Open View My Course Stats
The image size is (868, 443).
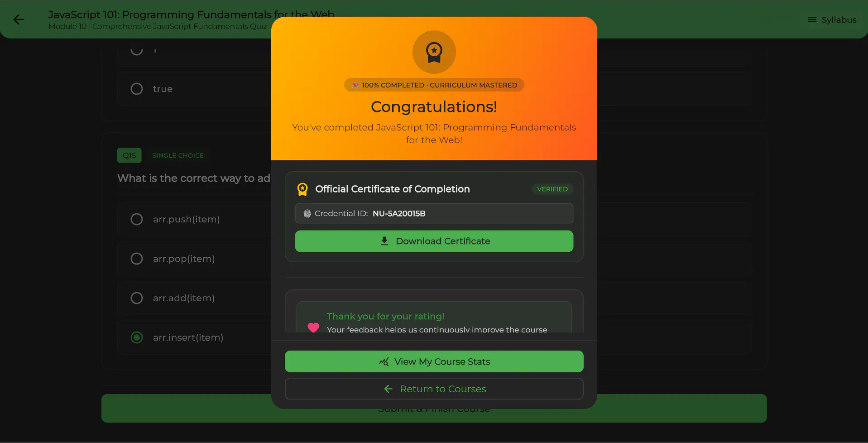pos(434,361)
